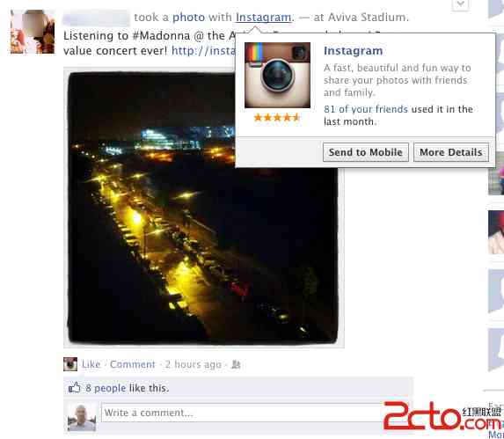Open the post options dropdown arrow
504x439 pixels.
tap(460, 4)
